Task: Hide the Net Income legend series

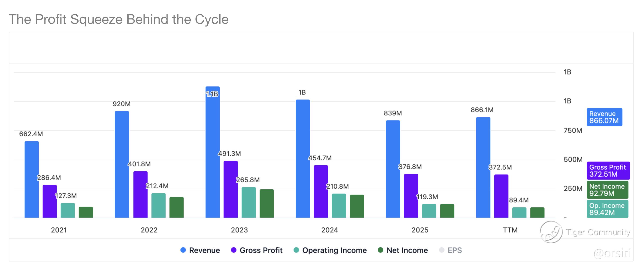Action: (403, 250)
